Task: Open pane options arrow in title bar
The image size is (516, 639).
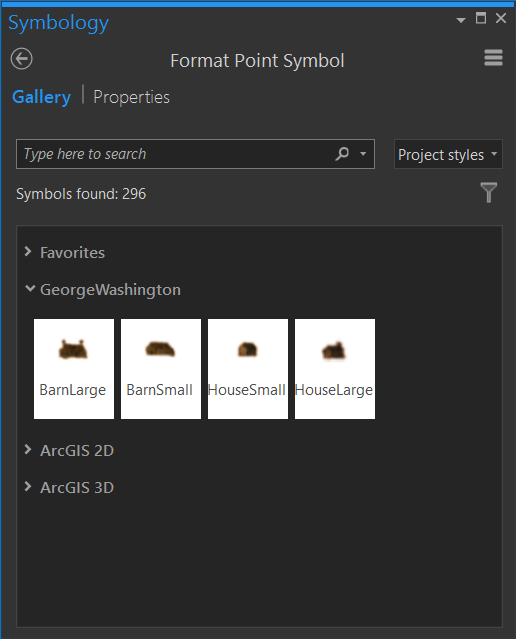Action: coord(461,20)
